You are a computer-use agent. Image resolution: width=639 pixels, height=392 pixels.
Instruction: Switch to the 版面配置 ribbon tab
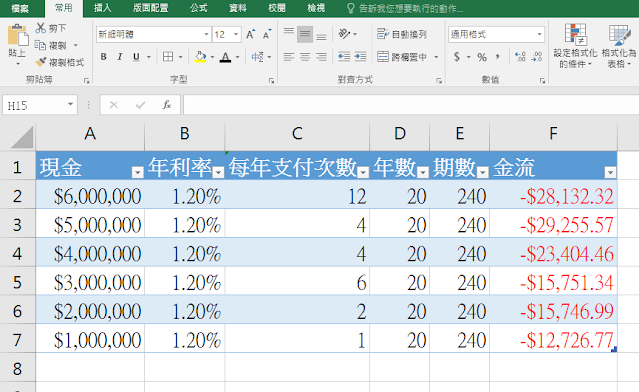pyautogui.click(x=150, y=8)
